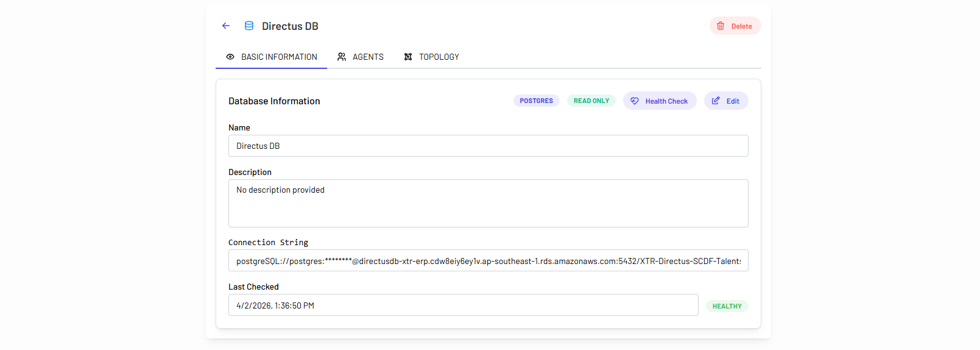Switch to the Agents tab
The height and width of the screenshot is (350, 980).
(x=361, y=57)
